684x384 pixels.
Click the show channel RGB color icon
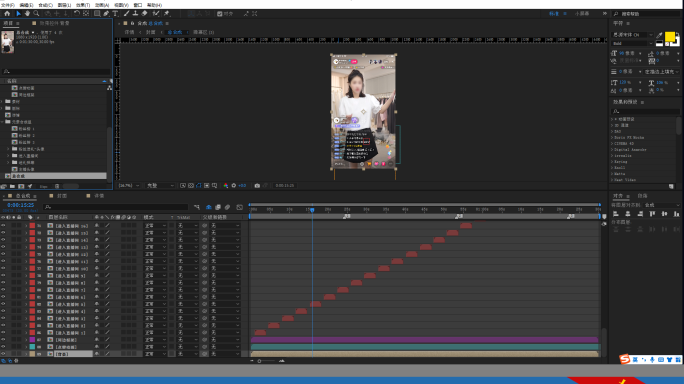coord(226,185)
